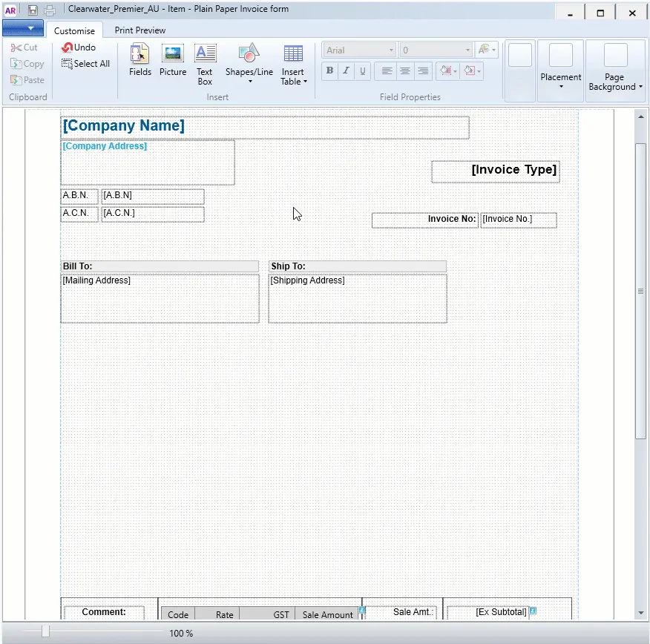The image size is (650, 644).
Task: Click the vertical scrollbar thumb
Action: (641, 291)
